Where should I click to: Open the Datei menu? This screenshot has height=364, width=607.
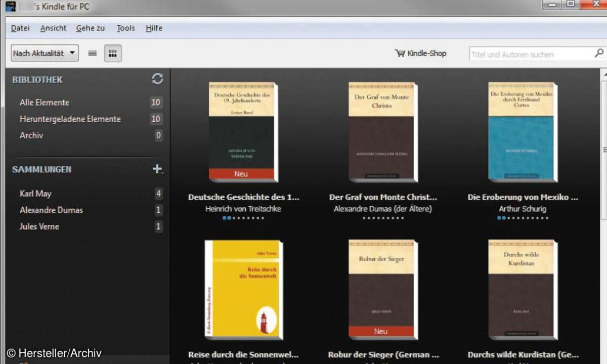pos(20,28)
